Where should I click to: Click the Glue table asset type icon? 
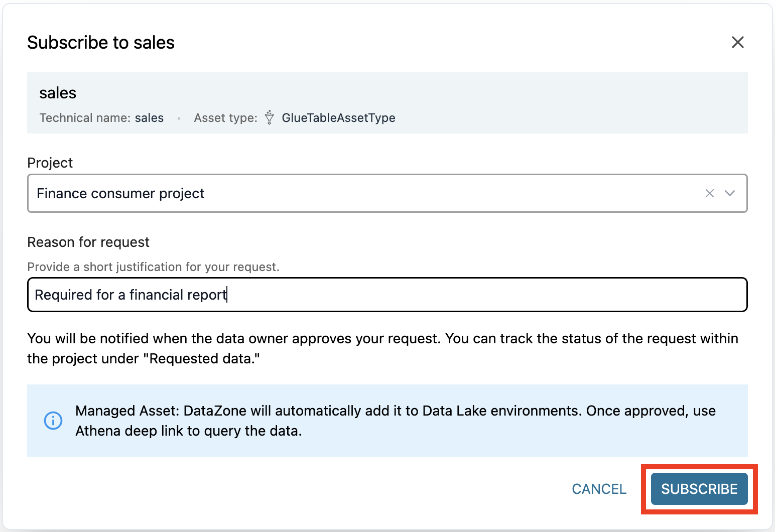(x=270, y=117)
